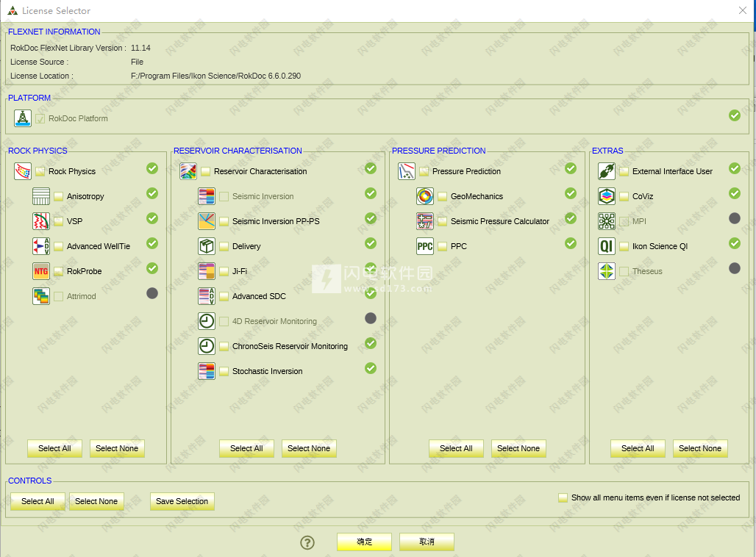Enable the Ikon Science QI checkbox
The height and width of the screenshot is (557, 756).
pyautogui.click(x=624, y=247)
